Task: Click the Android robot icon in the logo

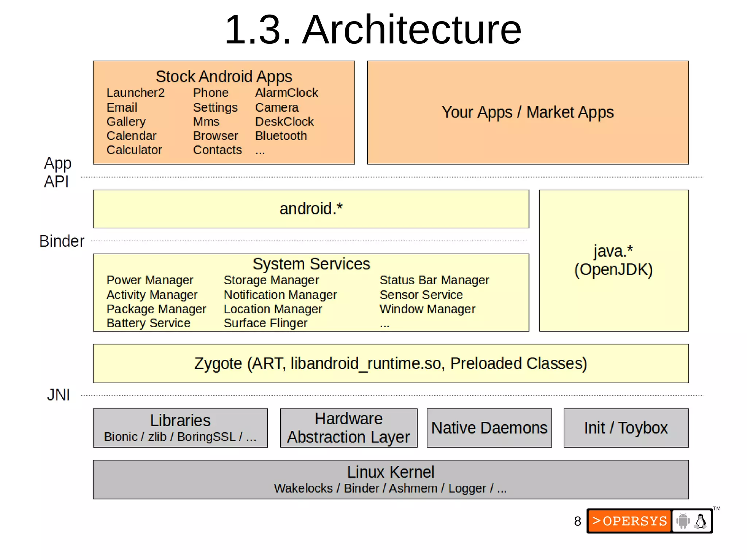Action: pos(683,521)
